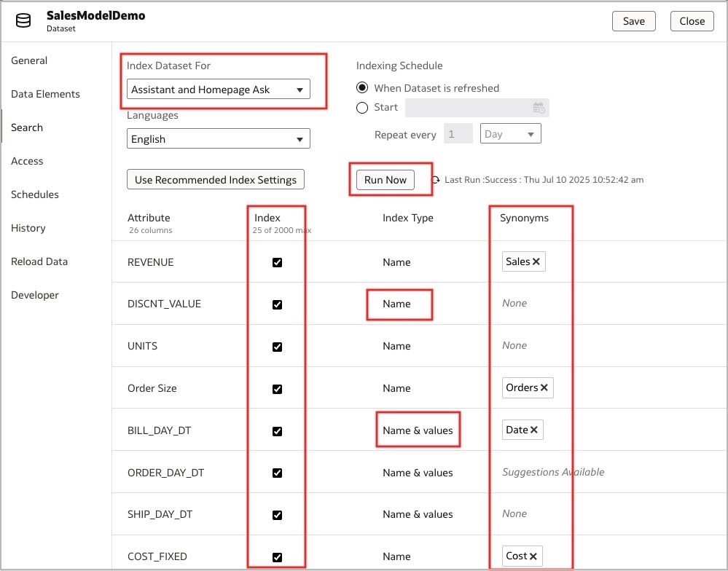Click the dataset icon beside SalesModelDemo

[23, 20]
